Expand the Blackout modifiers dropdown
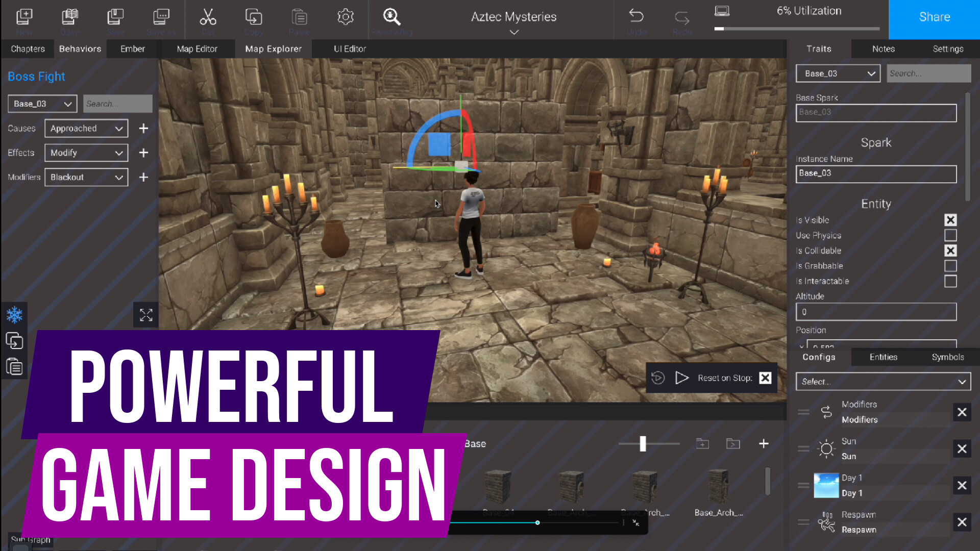This screenshot has height=551, width=980. (86, 177)
